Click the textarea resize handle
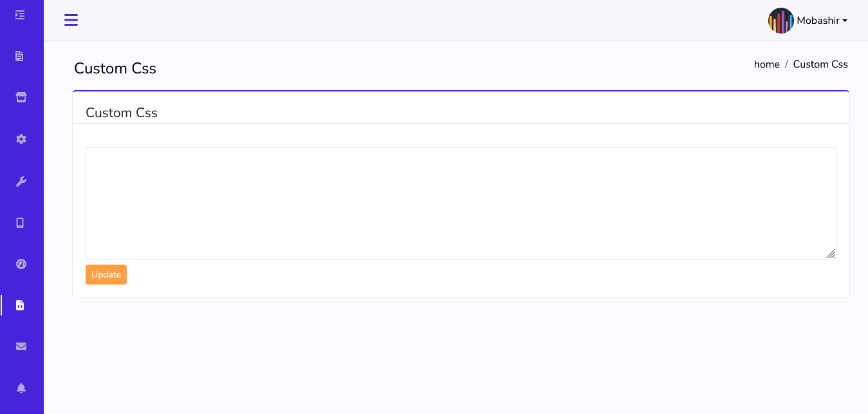Screen dimensions: 868x414 click(831, 254)
